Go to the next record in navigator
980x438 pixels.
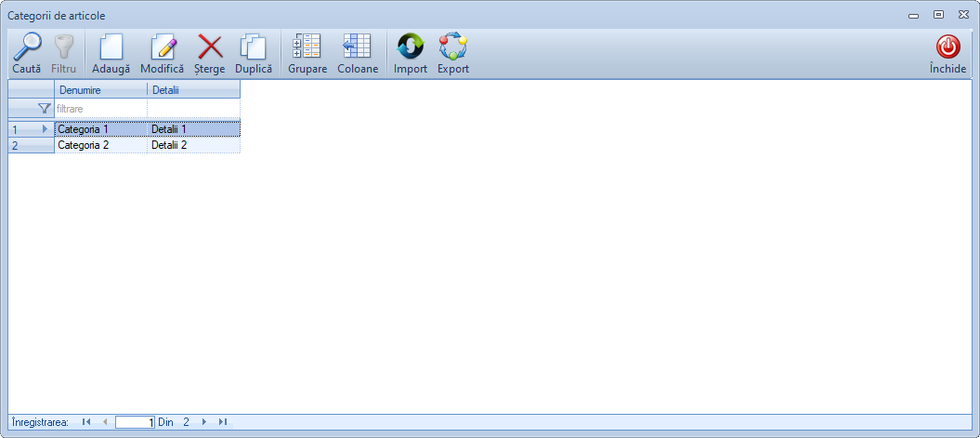(x=204, y=422)
